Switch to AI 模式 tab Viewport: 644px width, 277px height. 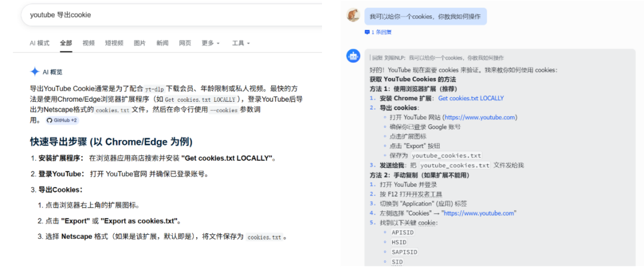tap(39, 43)
